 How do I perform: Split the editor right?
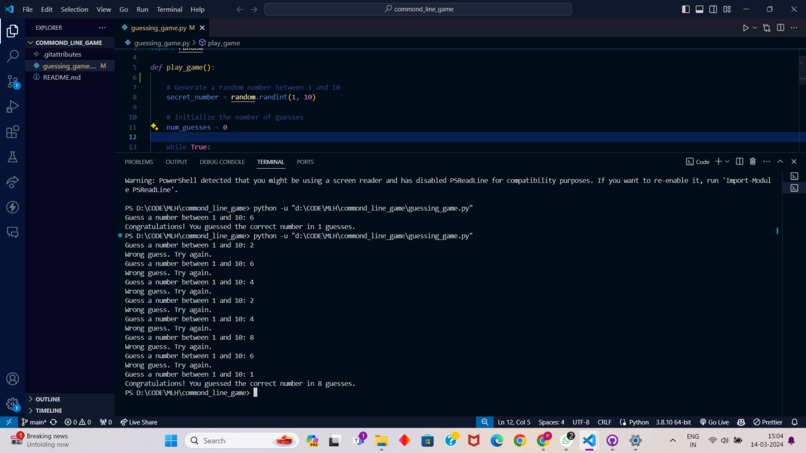pos(780,28)
